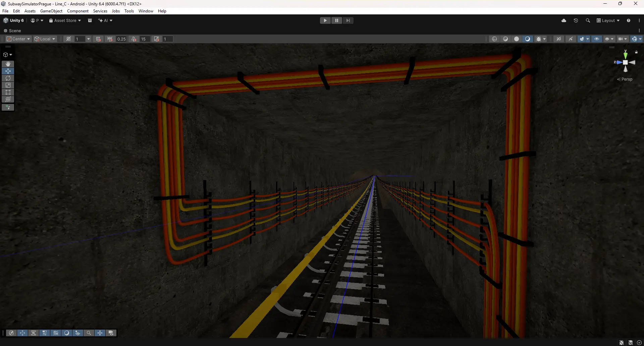Image resolution: width=644 pixels, height=346 pixels.
Task: Open the Undo History icon
Action: [x=576, y=20]
